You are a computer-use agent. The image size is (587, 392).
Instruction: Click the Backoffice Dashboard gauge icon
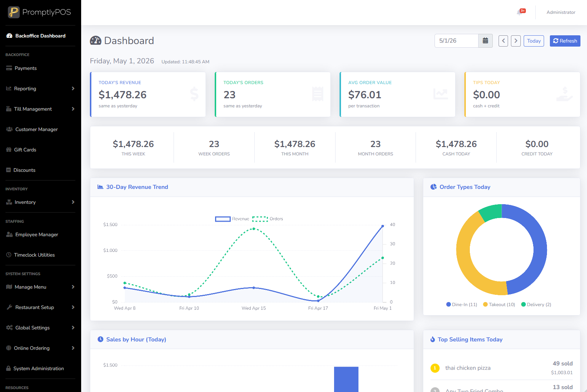[x=9, y=36]
